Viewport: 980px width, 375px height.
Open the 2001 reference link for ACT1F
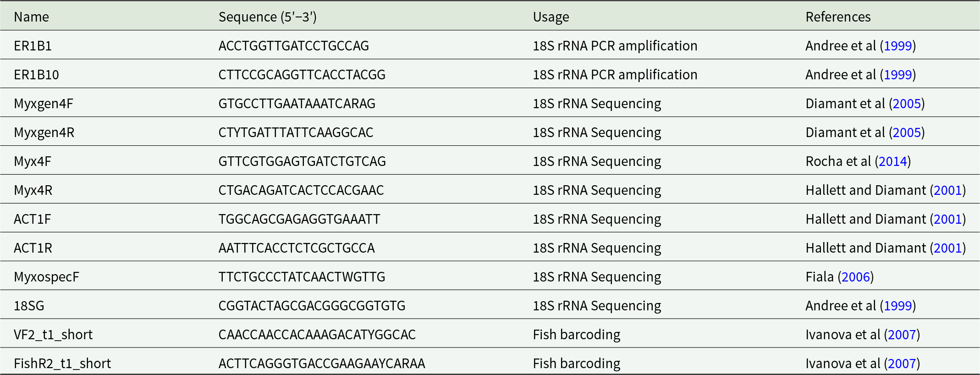[947, 219]
